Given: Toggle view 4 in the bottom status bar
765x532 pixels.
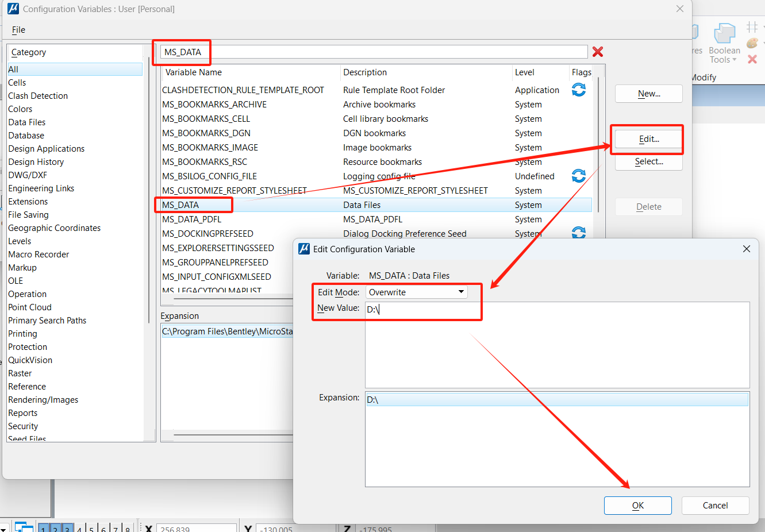Looking at the screenshot, I should click(x=79, y=528).
